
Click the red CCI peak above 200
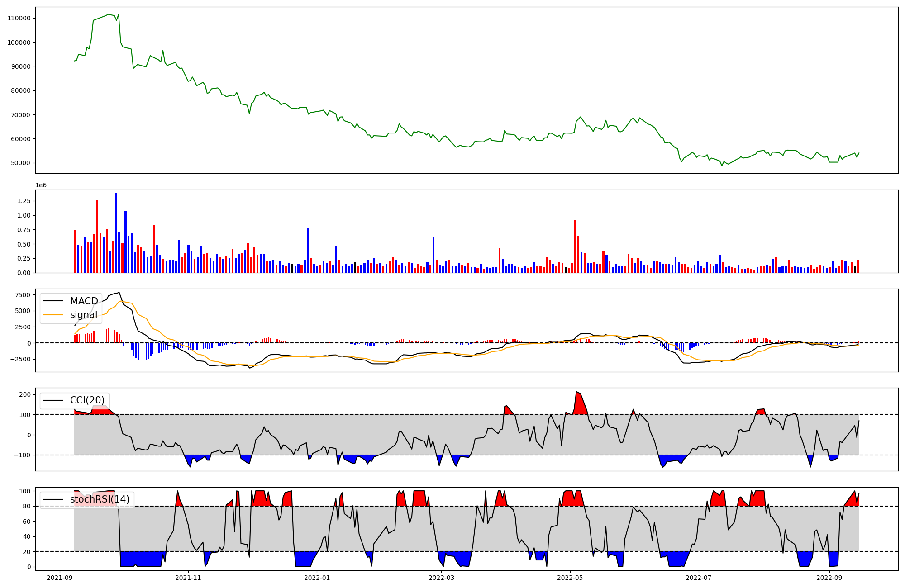[578, 397]
